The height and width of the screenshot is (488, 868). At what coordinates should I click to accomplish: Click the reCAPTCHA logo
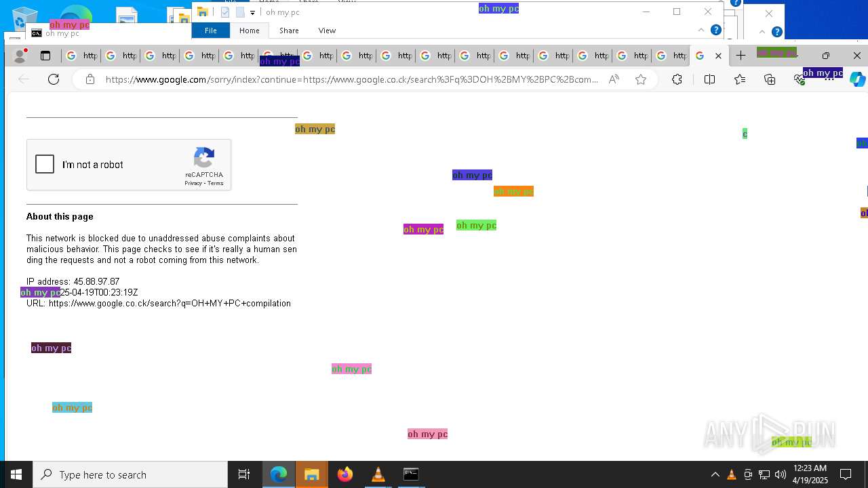click(x=204, y=158)
